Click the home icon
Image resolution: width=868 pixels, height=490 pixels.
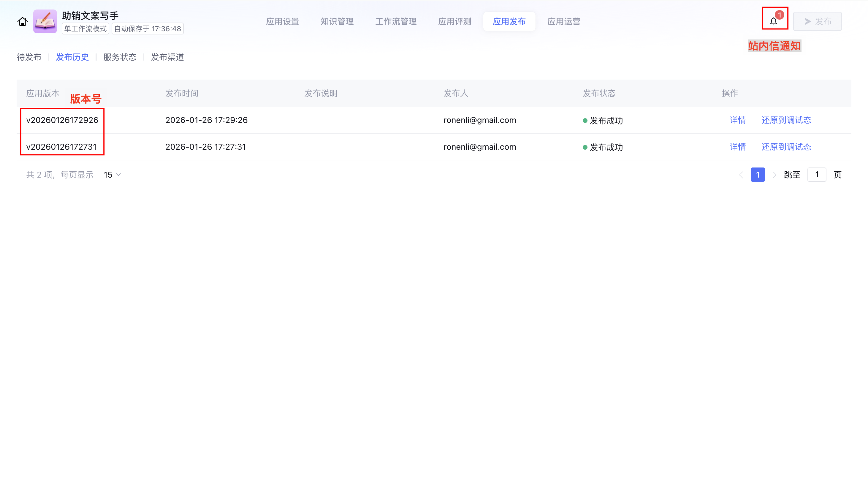click(x=22, y=22)
